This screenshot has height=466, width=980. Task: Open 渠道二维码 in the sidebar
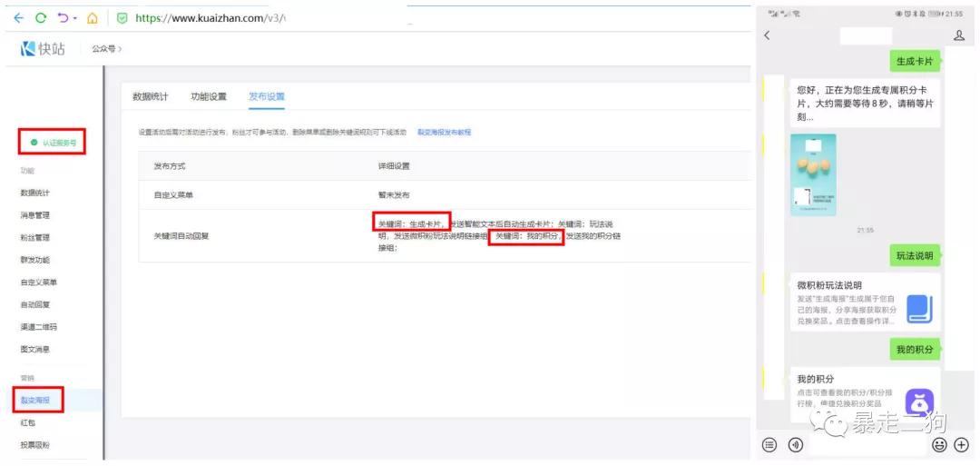click(x=39, y=326)
